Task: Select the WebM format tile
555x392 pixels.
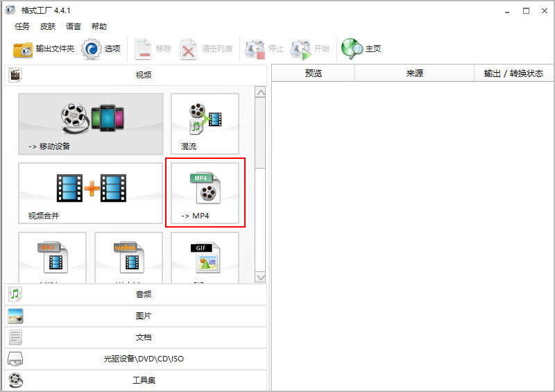Action: coord(128,257)
